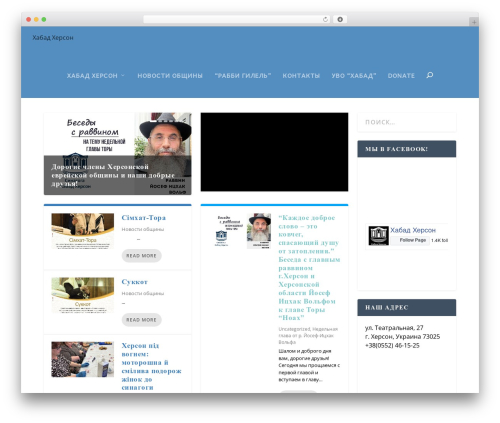Image resolution: width=500 pixels, height=423 pixels.
Task: Open the Херсон під вогнем article
Action: tap(151, 366)
